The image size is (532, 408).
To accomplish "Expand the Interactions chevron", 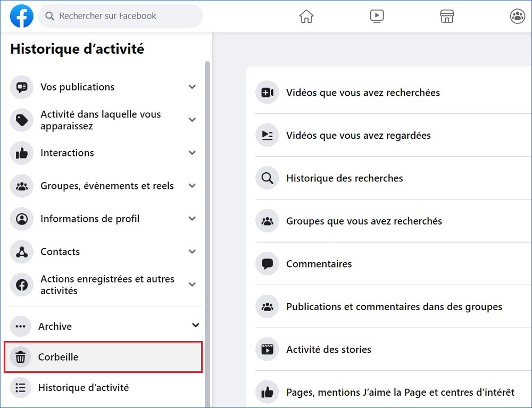I will [x=192, y=153].
